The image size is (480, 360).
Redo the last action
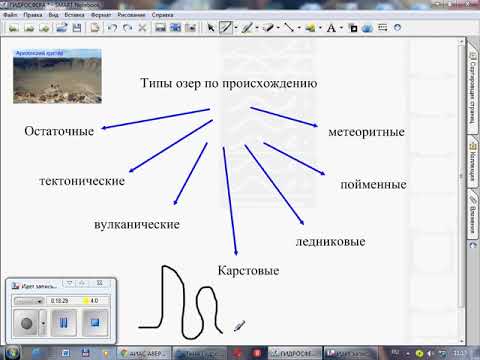pyautogui.click(x=127, y=28)
